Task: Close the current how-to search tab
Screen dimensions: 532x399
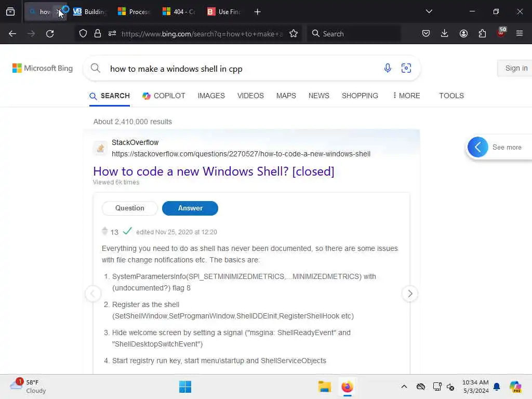Action: point(58,12)
